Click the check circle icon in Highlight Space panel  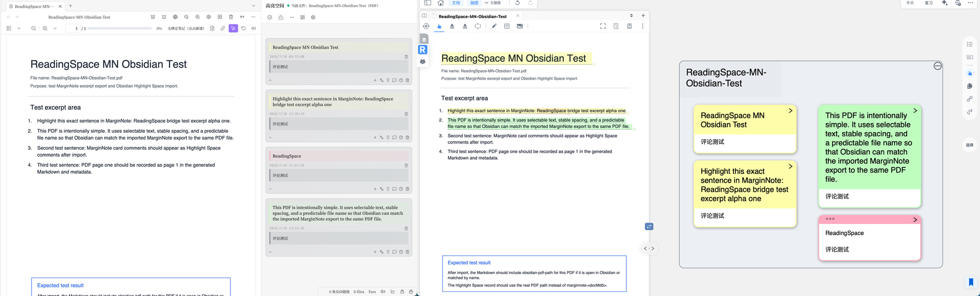[x=269, y=17]
